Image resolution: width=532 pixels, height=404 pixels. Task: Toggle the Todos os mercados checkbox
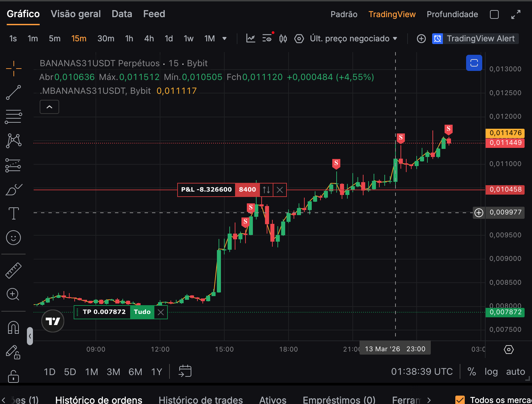[460, 400]
